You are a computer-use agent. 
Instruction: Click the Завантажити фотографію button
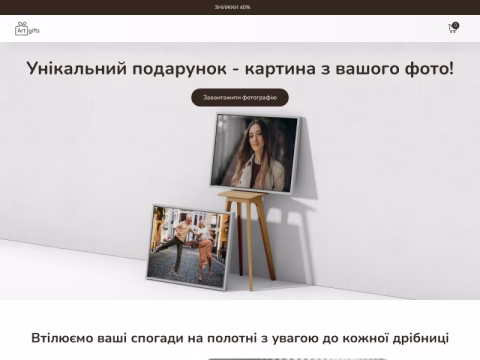tap(240, 97)
